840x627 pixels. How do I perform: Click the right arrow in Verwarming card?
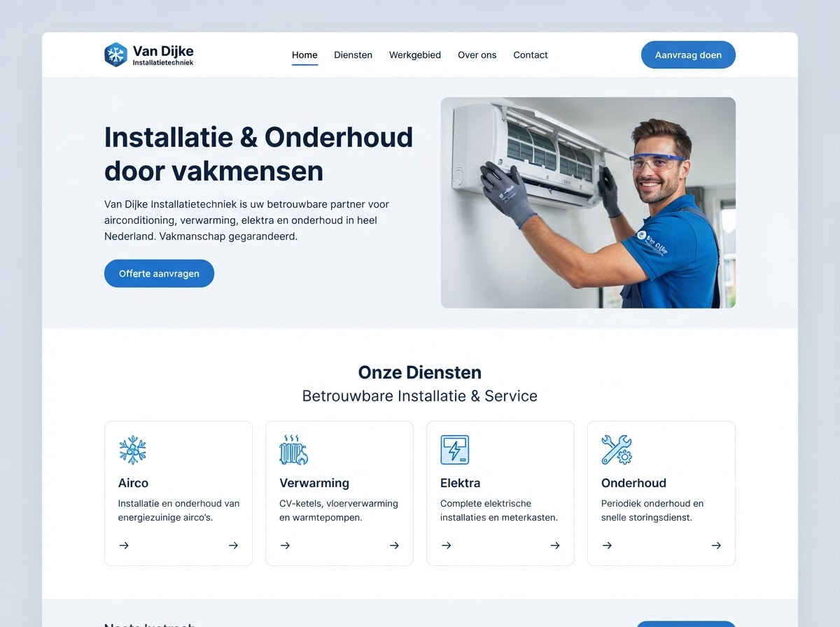394,546
